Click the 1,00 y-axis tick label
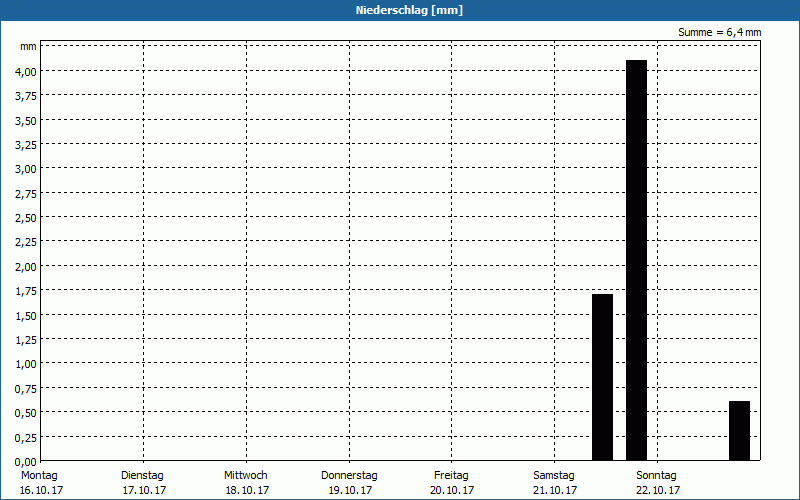Image resolution: width=800 pixels, height=500 pixels. point(26,364)
